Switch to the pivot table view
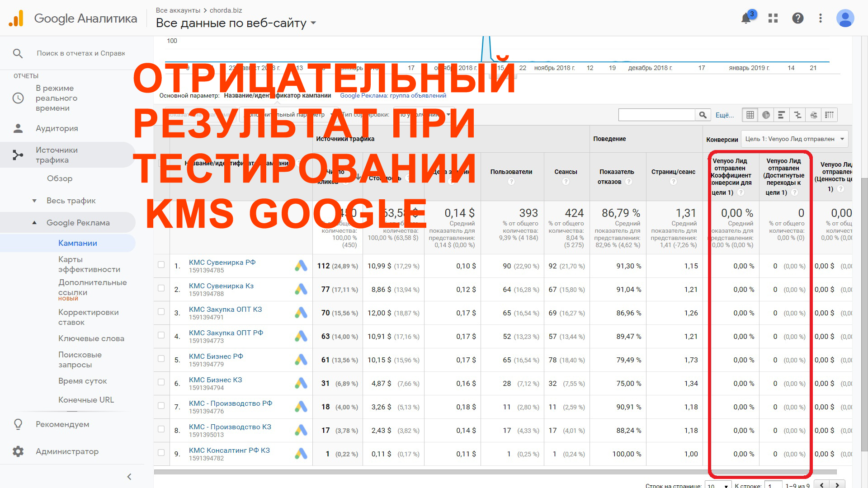The image size is (868, 488). point(829,115)
